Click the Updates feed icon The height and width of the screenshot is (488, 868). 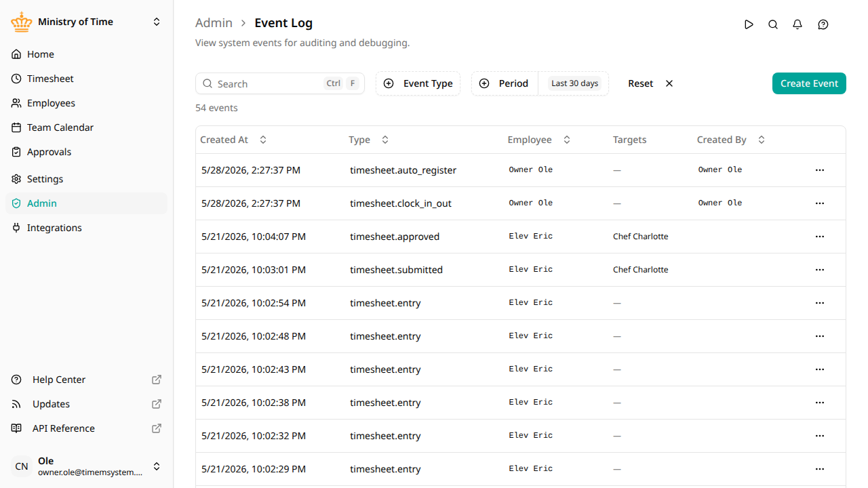tap(16, 404)
